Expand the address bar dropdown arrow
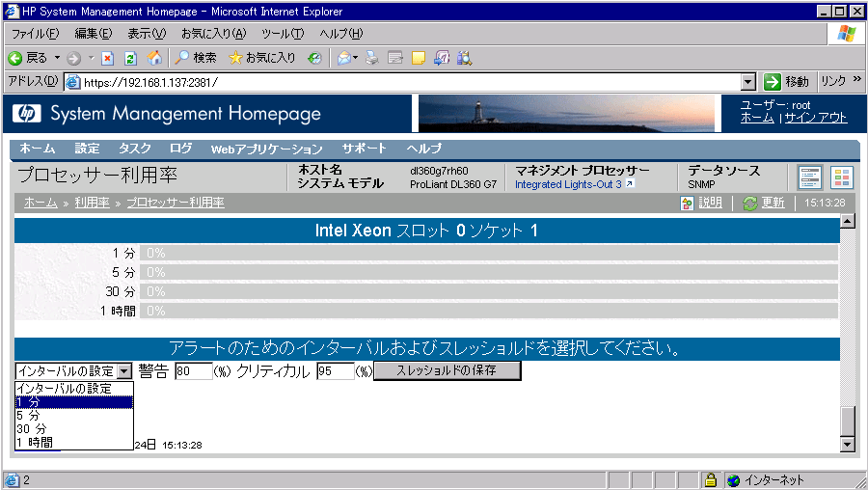 click(747, 83)
